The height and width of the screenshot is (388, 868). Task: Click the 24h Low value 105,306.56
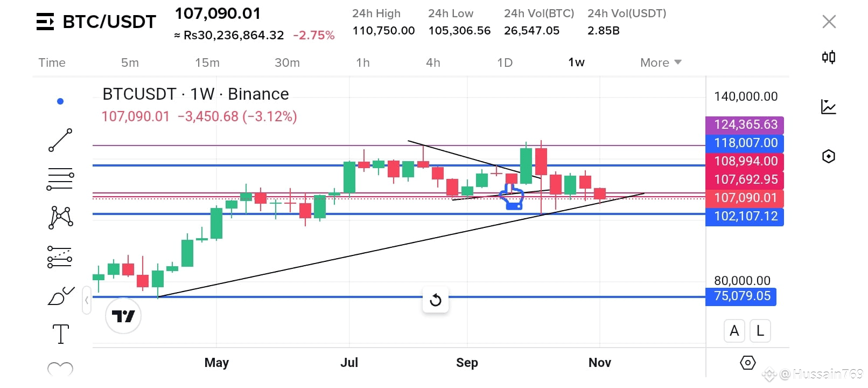[459, 31]
